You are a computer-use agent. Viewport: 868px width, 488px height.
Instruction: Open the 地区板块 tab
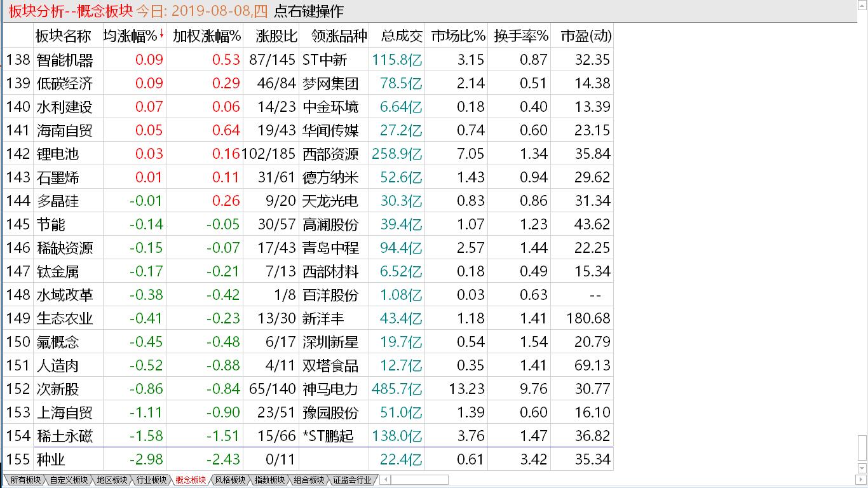(x=112, y=480)
